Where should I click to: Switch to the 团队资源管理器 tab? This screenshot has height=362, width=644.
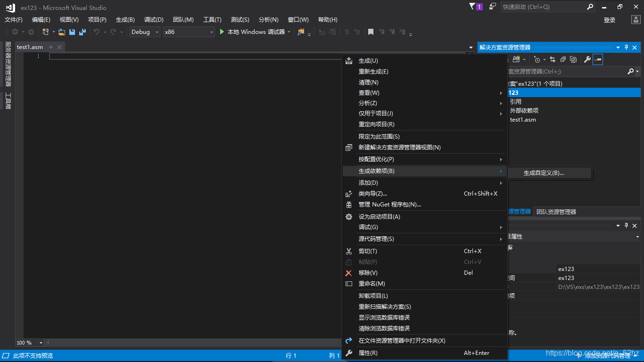[x=556, y=212]
